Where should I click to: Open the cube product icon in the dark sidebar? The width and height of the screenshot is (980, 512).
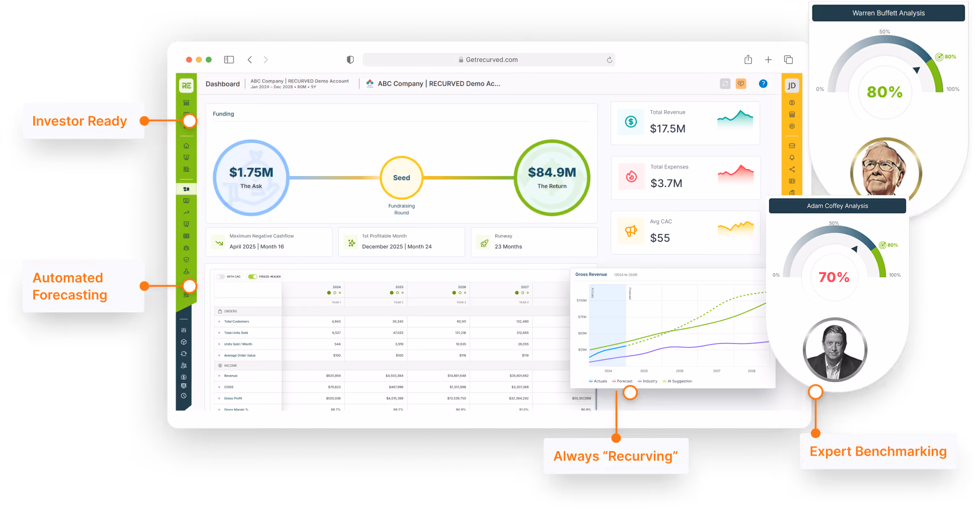[x=184, y=342]
